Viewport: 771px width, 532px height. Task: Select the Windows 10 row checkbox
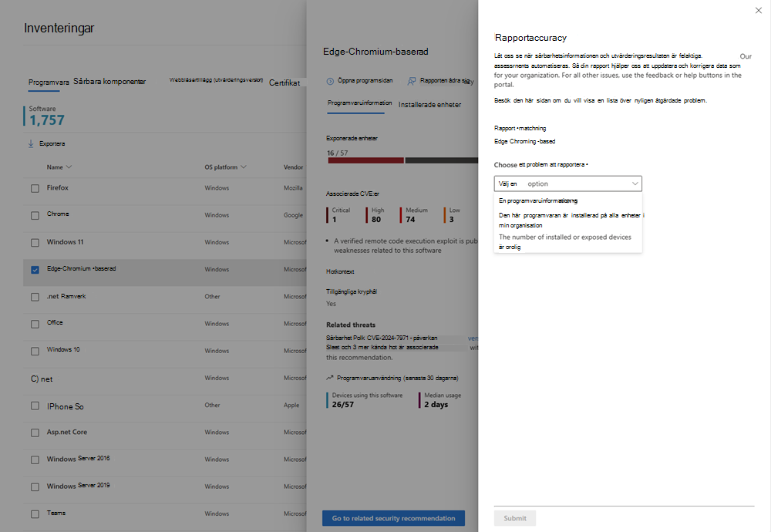click(x=35, y=351)
